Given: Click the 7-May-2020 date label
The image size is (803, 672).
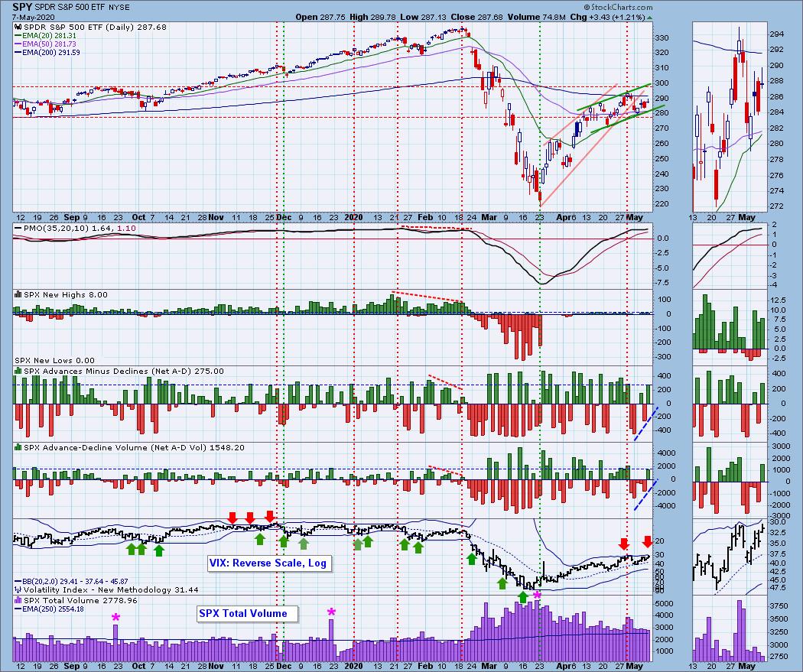Looking at the screenshot, I should coord(33,17).
